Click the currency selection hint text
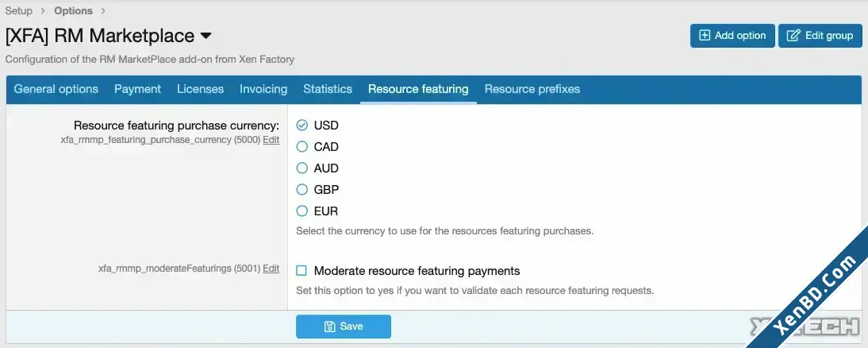The width and height of the screenshot is (868, 348). click(x=445, y=231)
